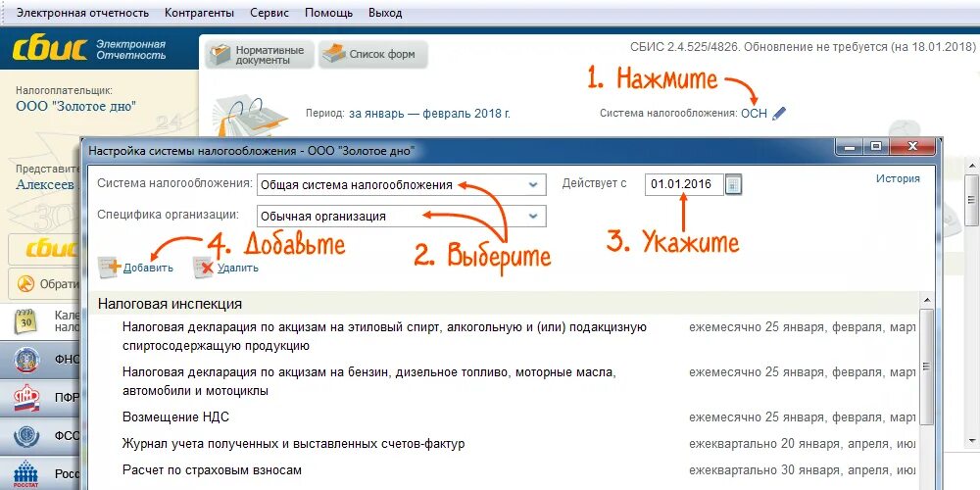
Task: Click the period link за январь — февраль 2018
Action: [x=429, y=114]
